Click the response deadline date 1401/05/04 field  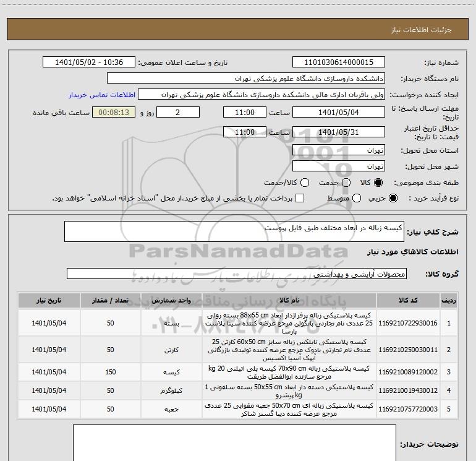[339, 112]
